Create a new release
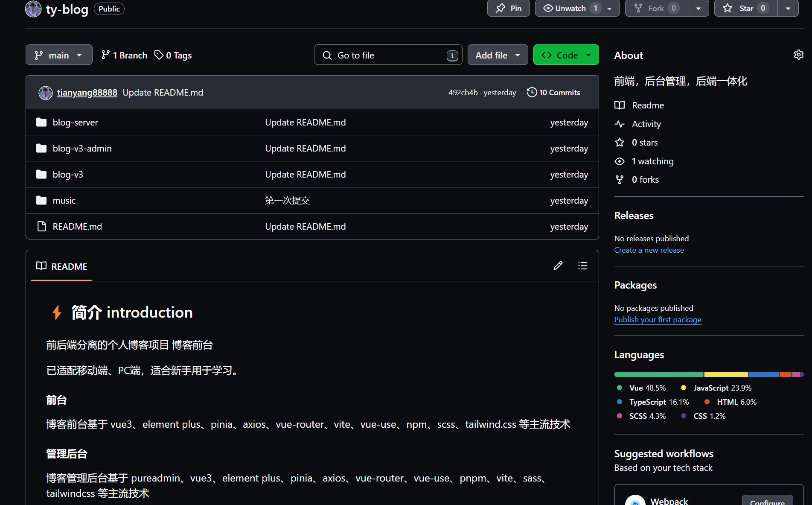This screenshot has height=505, width=812. [x=649, y=250]
